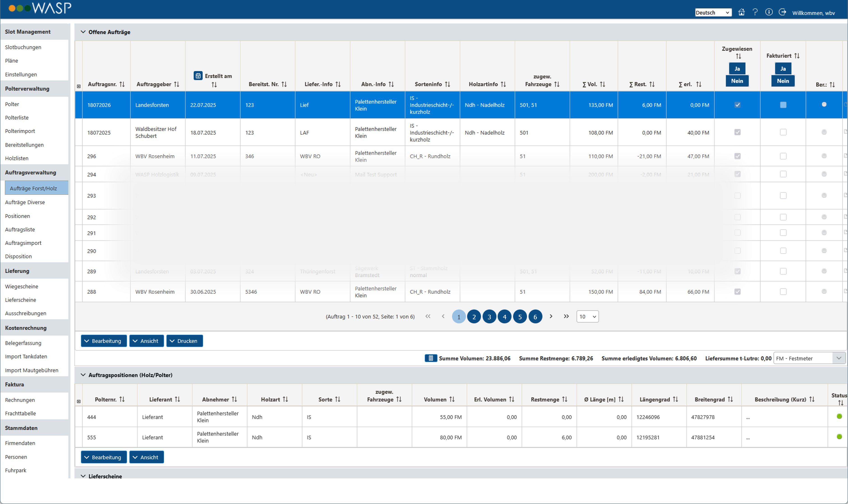Viewport: 848px width, 504px height.
Task: Click the document icon beside Summe Volumen
Action: pos(431,358)
